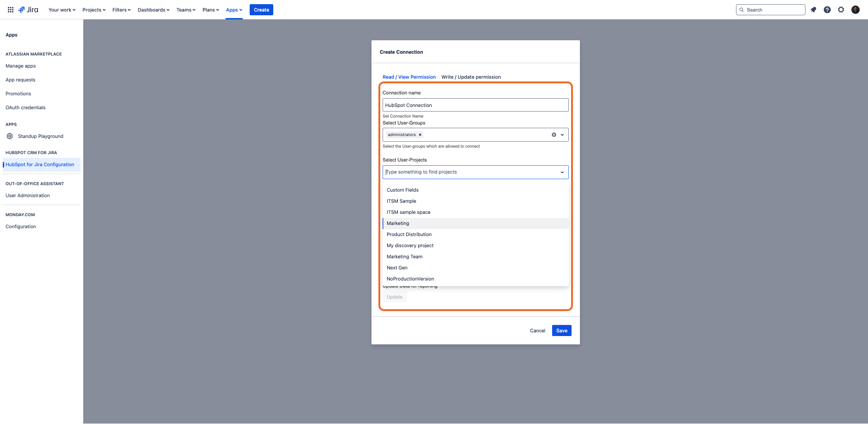This screenshot has width=868, height=424.
Task: Select My discovery project option
Action: click(x=476, y=245)
